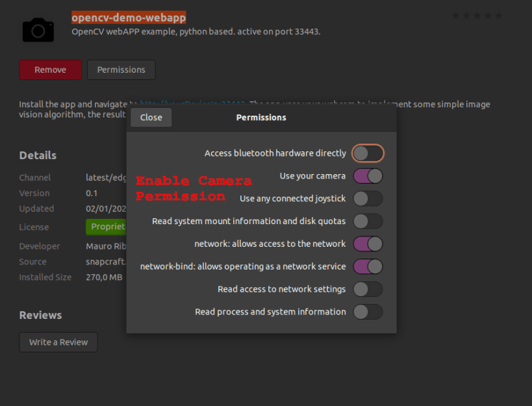Click the Developer label
Image resolution: width=532 pixels, height=406 pixels.
pos(40,246)
